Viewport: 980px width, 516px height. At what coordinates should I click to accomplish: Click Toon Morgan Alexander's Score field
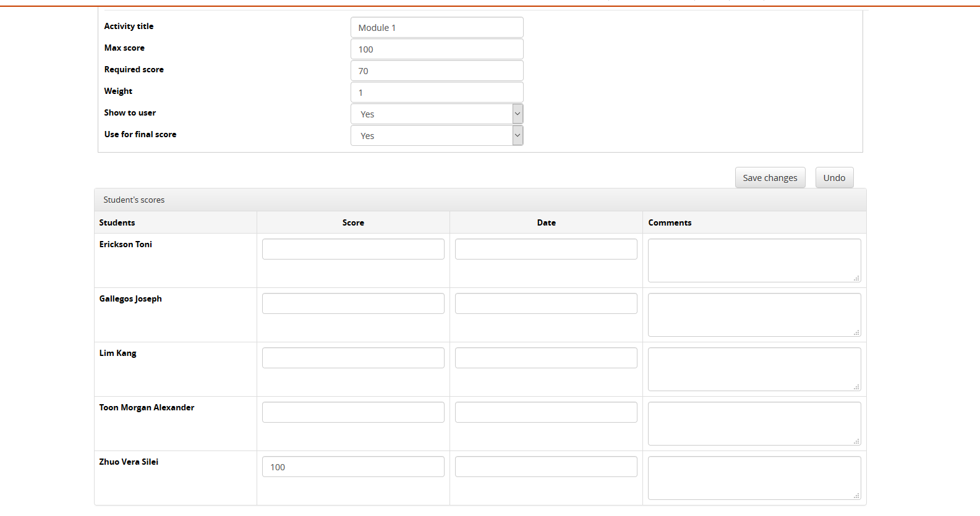pyautogui.click(x=353, y=412)
